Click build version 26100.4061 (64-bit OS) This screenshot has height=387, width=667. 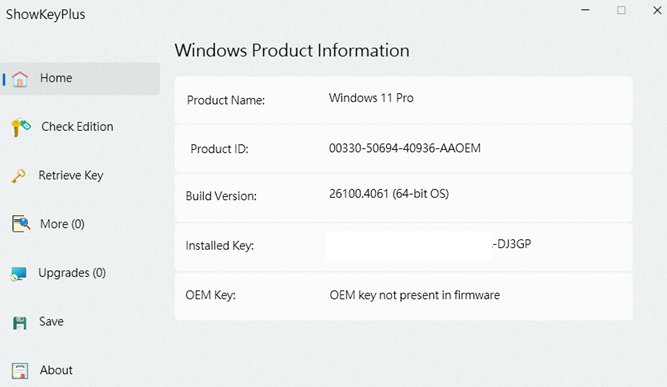389,194
